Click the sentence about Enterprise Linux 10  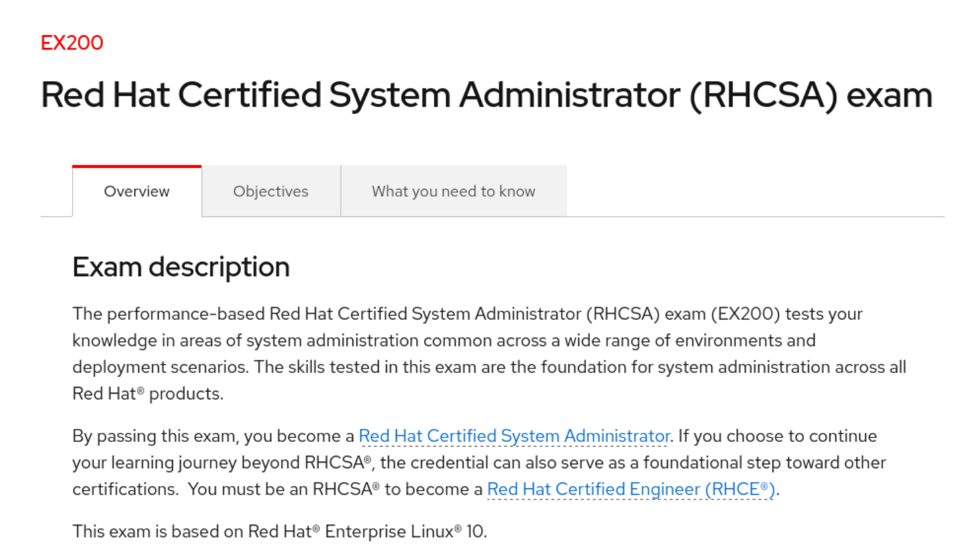tap(280, 531)
